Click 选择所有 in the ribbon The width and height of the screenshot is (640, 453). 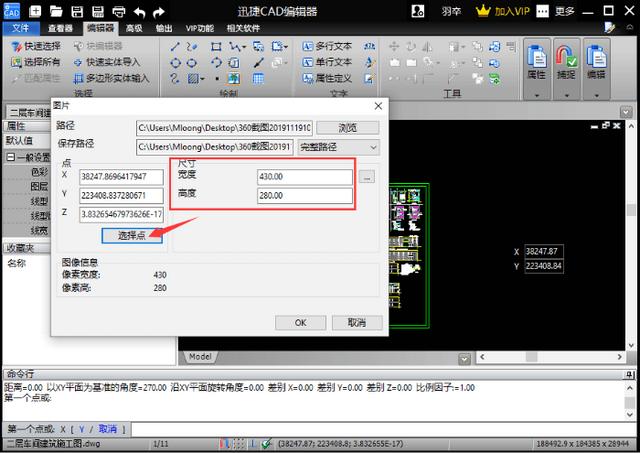tap(36, 62)
